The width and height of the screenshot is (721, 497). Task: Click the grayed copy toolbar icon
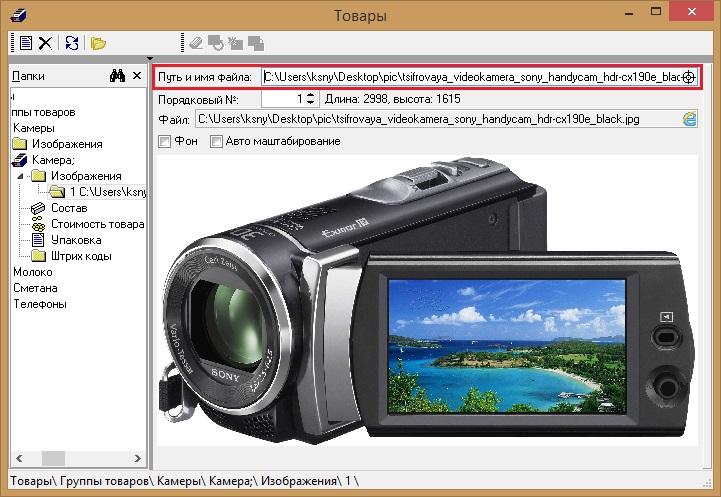(x=256, y=43)
